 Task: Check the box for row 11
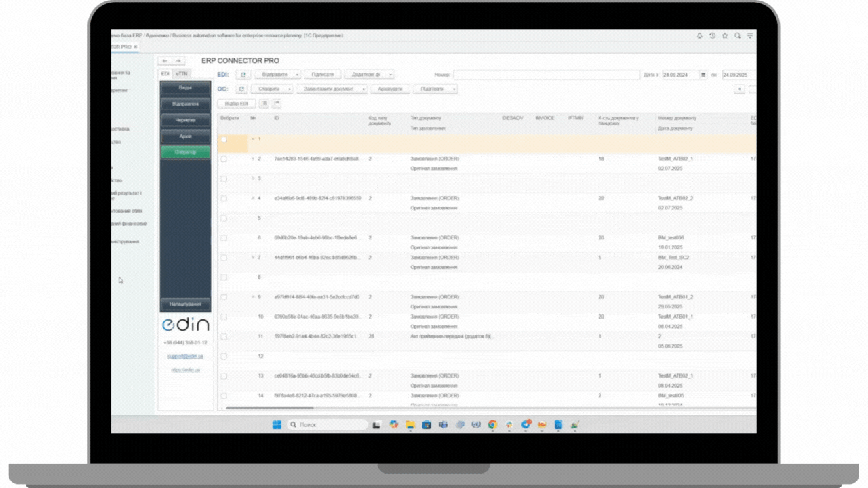[224, 336]
